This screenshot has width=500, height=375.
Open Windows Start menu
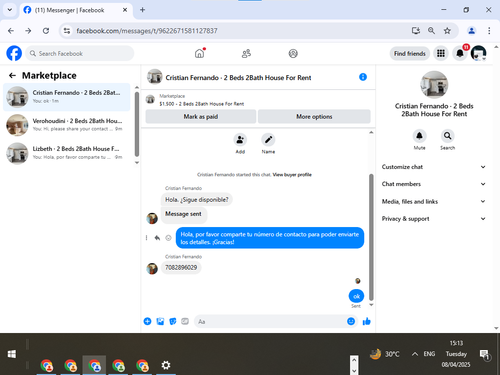(12, 354)
